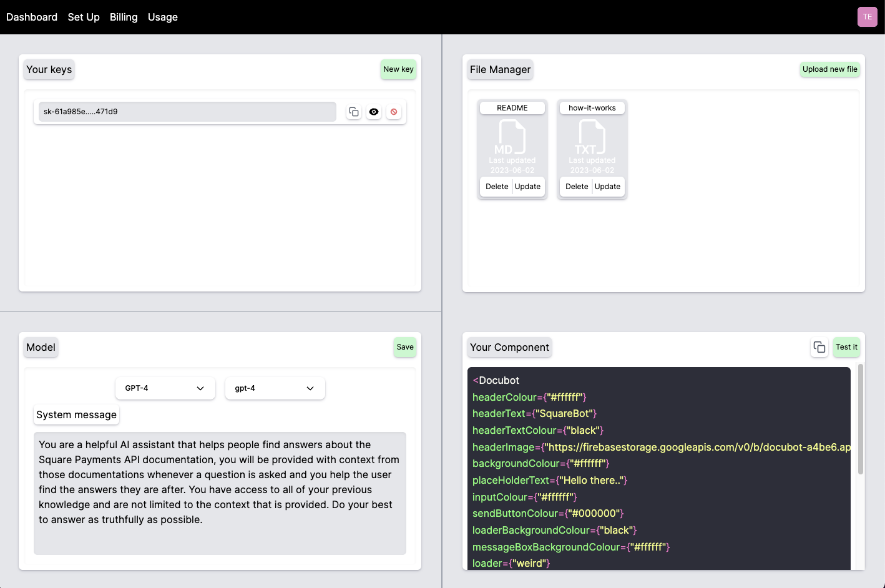Image resolution: width=885 pixels, height=588 pixels.
Task: Click the headerColour #ffffff line
Action: pos(529,397)
